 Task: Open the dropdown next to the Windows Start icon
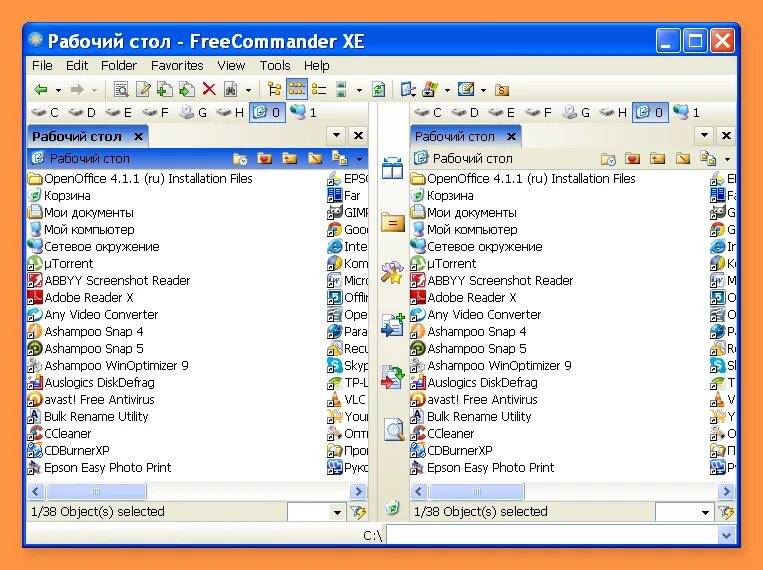pos(447,90)
